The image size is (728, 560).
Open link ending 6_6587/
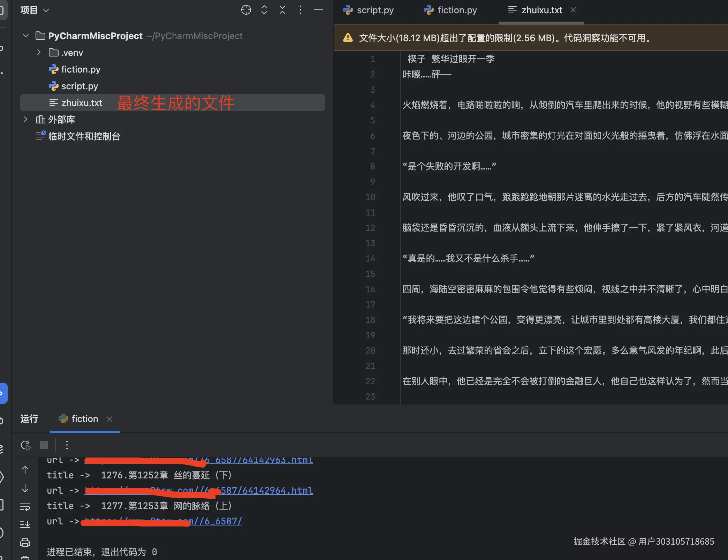[163, 521]
